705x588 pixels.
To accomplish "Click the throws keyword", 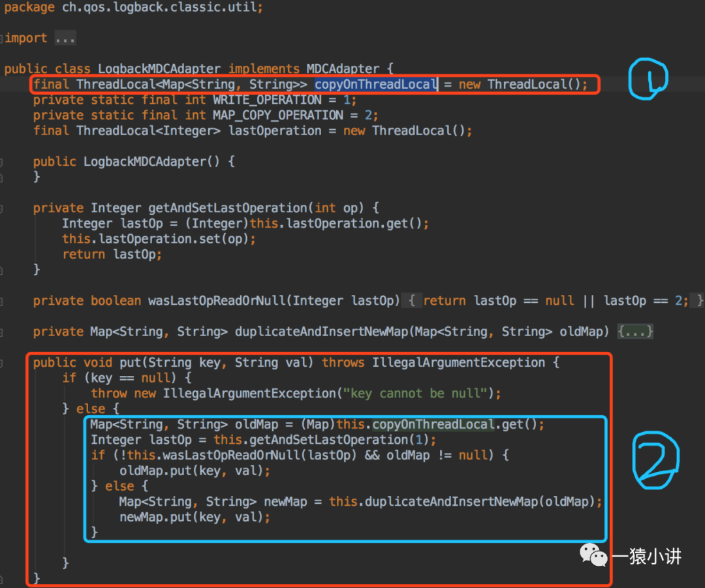I will click(343, 362).
